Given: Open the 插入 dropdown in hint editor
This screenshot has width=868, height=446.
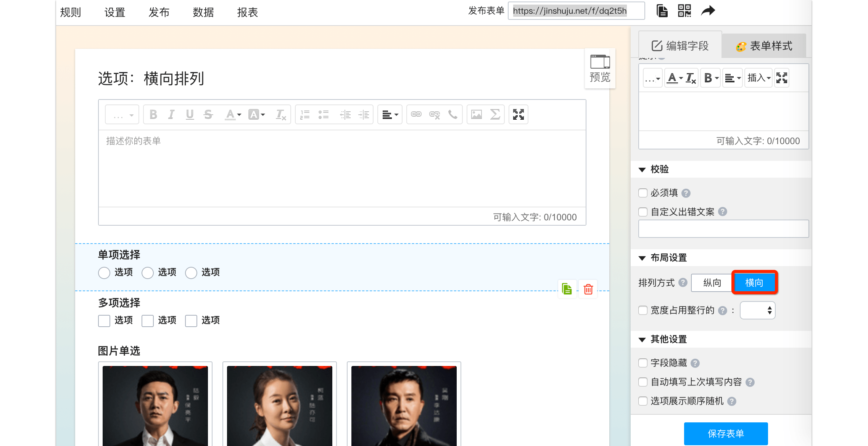Looking at the screenshot, I should pos(758,78).
